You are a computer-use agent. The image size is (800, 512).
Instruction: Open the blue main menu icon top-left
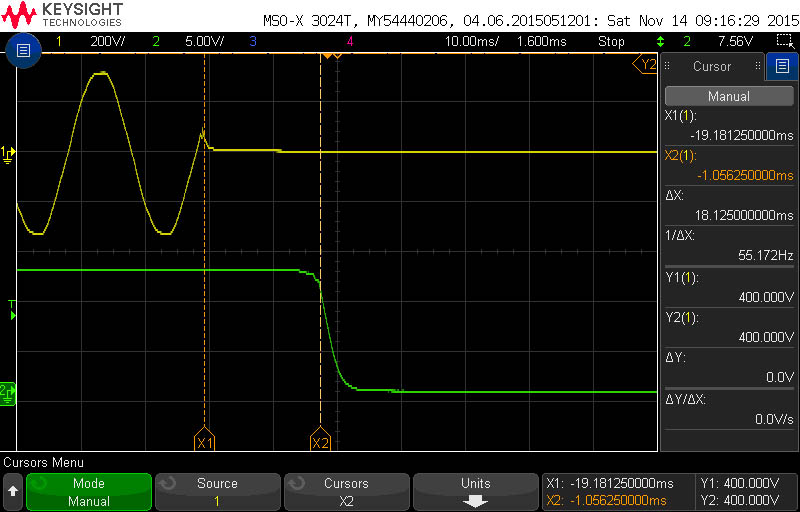click(23, 50)
